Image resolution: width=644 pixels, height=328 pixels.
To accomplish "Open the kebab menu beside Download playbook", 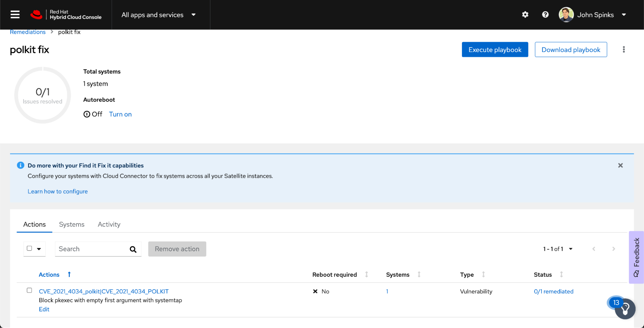I will click(624, 49).
